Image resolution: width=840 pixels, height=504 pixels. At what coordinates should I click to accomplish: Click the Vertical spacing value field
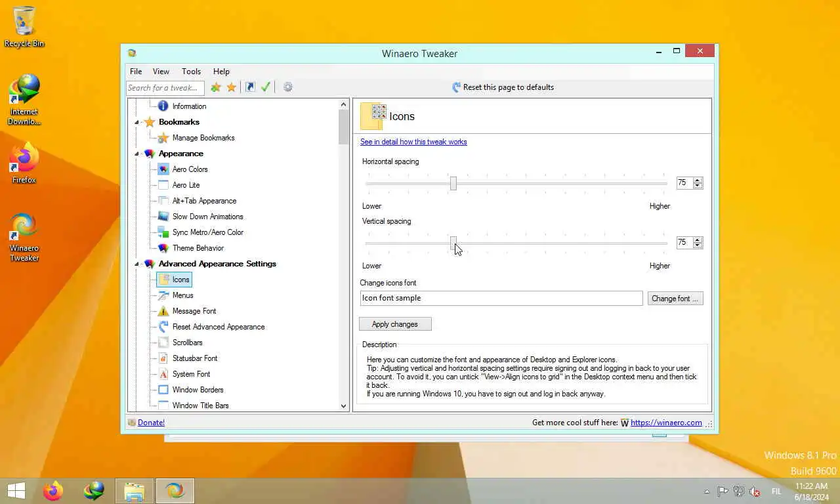pyautogui.click(x=684, y=243)
